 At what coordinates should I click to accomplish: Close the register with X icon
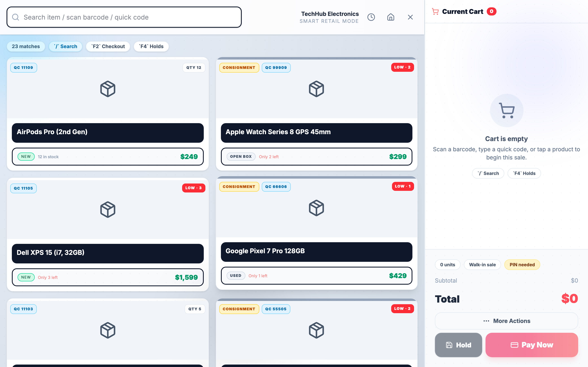point(410,17)
